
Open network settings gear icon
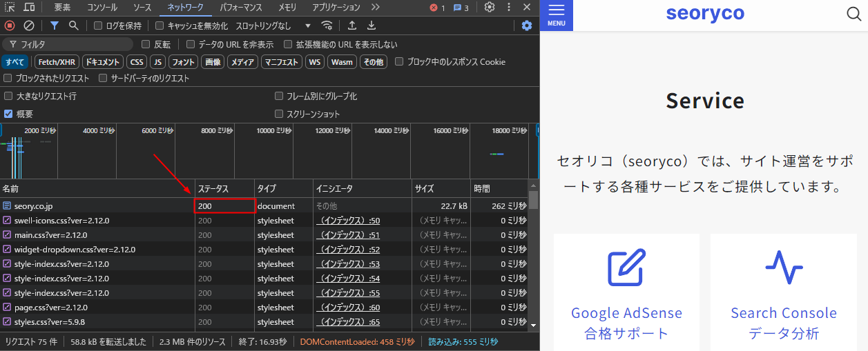tap(527, 26)
